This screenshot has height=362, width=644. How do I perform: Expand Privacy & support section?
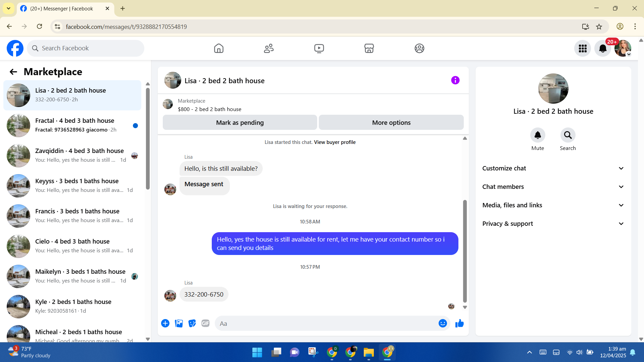(x=553, y=224)
